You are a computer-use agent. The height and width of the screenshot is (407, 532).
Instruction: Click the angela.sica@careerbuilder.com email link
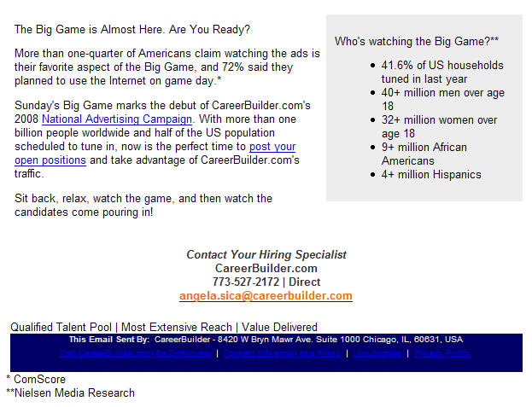pos(266,296)
